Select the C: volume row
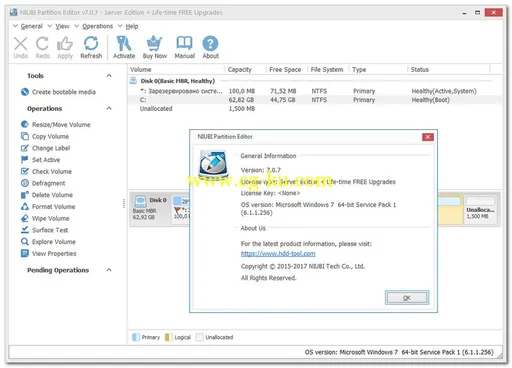512x368 pixels. [314, 100]
